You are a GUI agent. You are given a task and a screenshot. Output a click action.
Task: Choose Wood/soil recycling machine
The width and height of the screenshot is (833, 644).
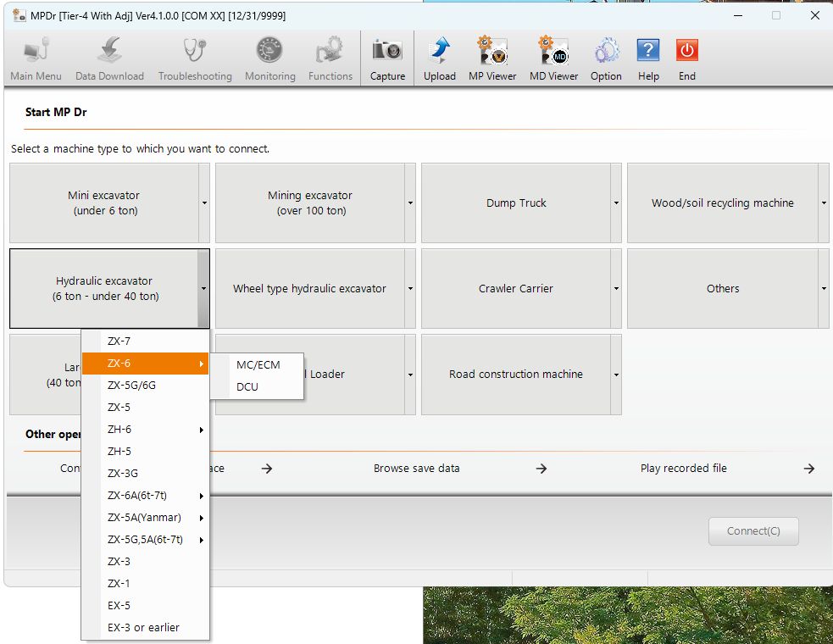723,203
